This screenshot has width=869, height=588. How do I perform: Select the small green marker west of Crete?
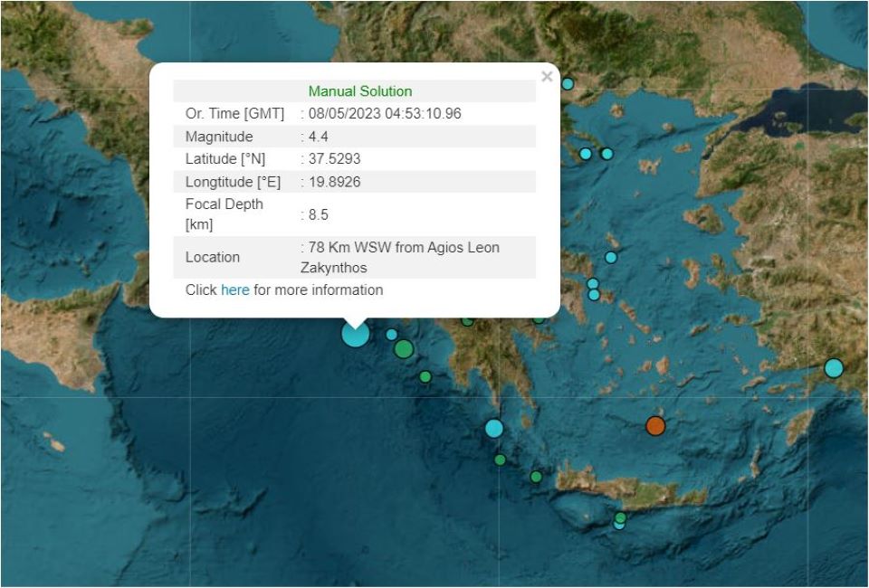pos(536,477)
